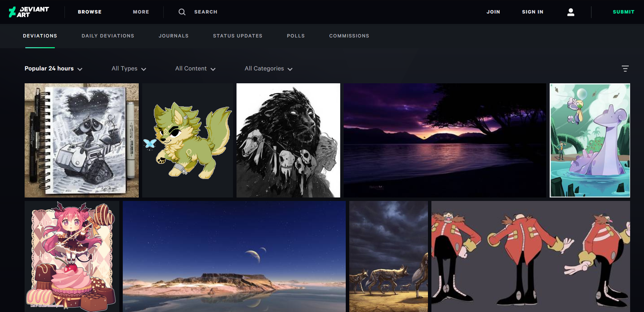Open the Commissions tab
The image size is (644, 312).
[x=349, y=36]
